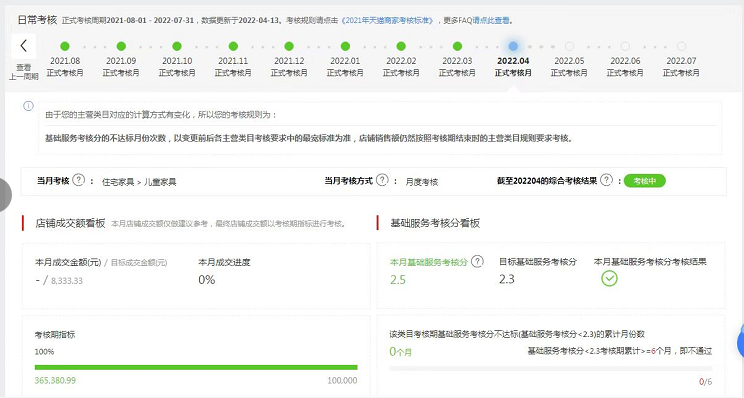Viewport: 744px width, 398px height.
Task: Click the 2.5 monthly service score value
Action: 398,280
